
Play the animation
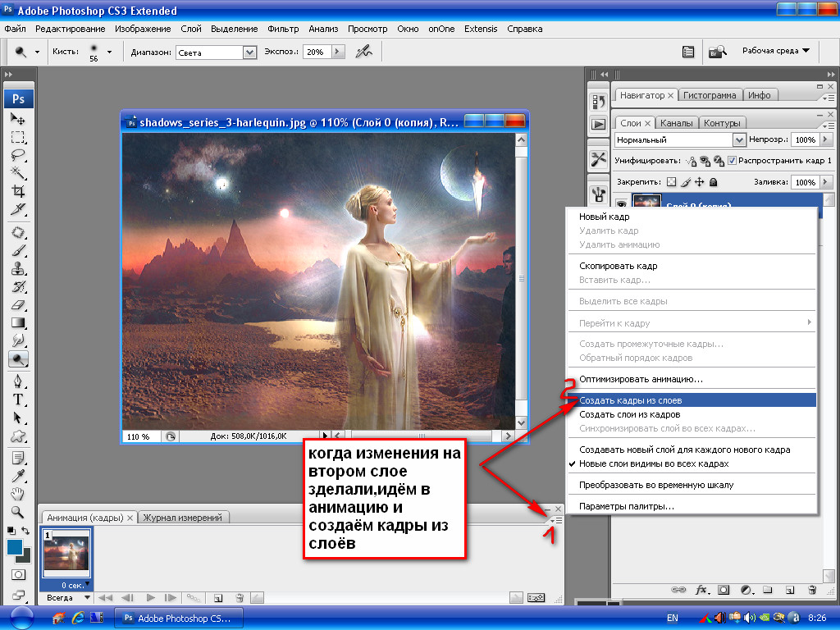[x=151, y=598]
